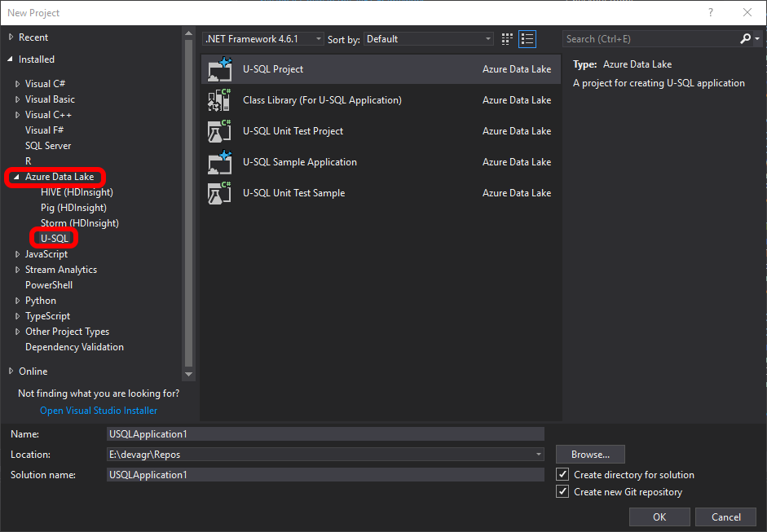
Task: Click into the Name field
Action: pos(325,433)
